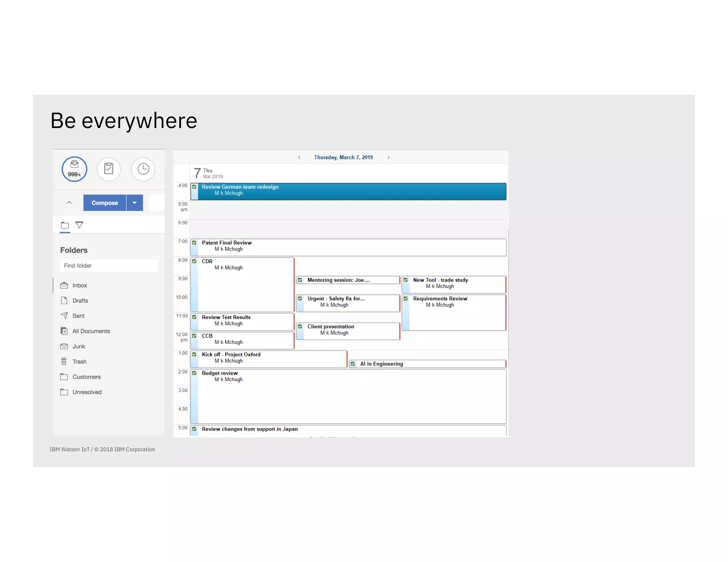Toggle checkbox on AI in Engineering
The width and height of the screenshot is (728, 562).
pyautogui.click(x=353, y=364)
